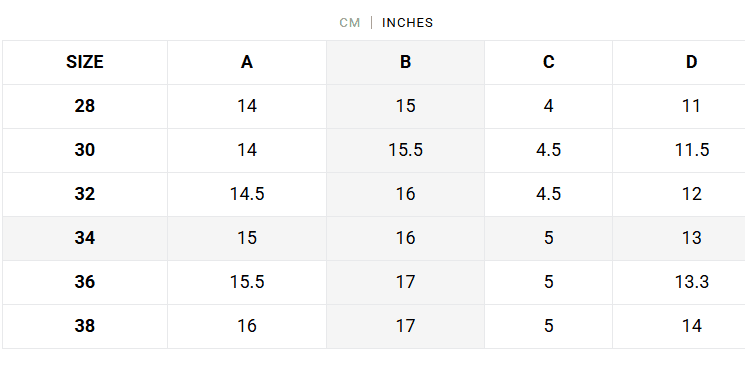Click the 13.3 value for size 36
This screenshot has width=745, height=366.
692,282
